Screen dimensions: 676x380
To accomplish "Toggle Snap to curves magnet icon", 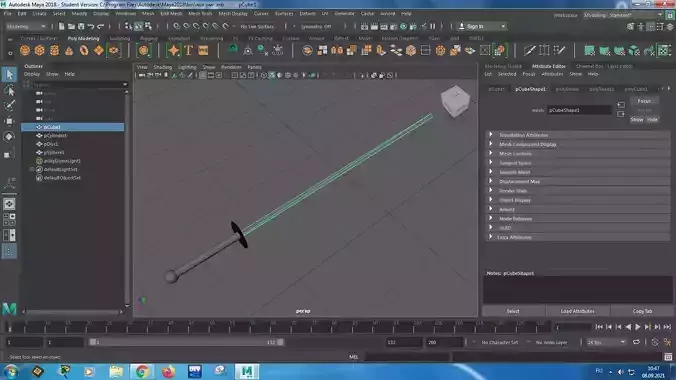I will click(x=187, y=26).
